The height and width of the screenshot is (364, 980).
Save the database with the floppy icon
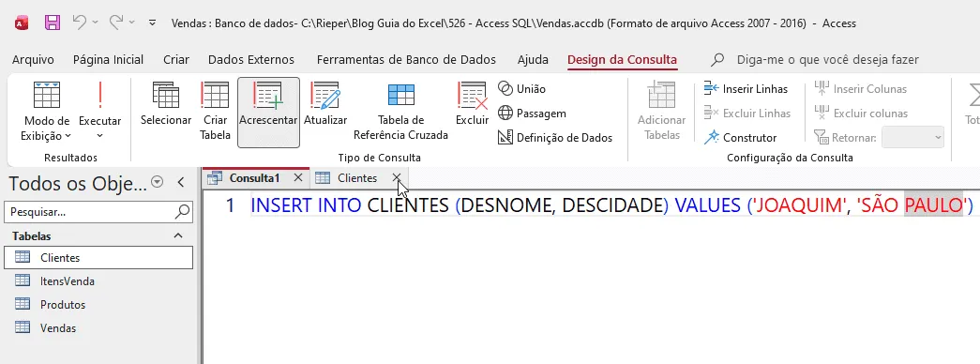[53, 23]
